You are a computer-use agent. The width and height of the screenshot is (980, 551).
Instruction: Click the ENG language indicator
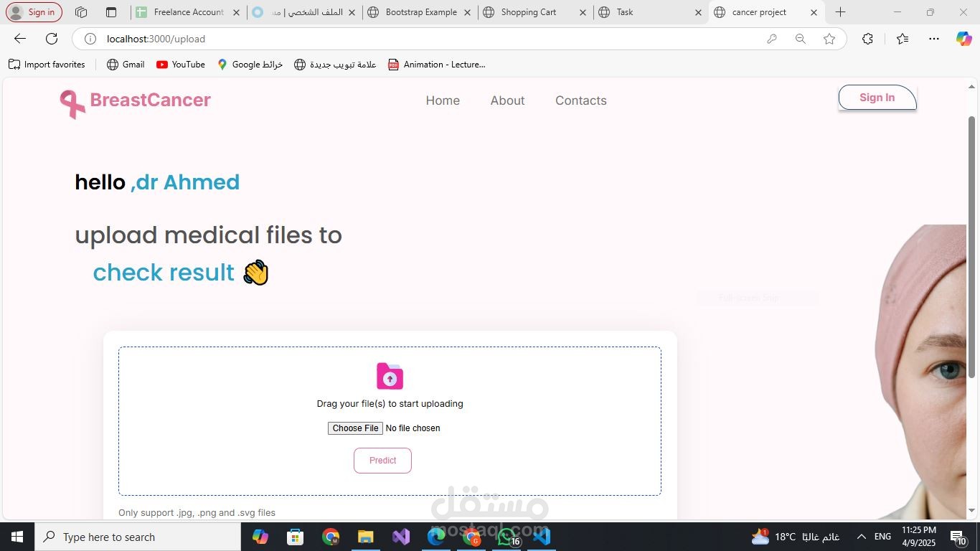click(x=883, y=537)
